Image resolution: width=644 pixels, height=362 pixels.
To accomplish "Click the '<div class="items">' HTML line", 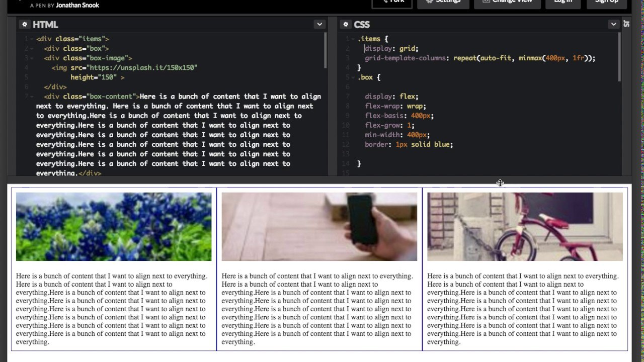I will (72, 39).
